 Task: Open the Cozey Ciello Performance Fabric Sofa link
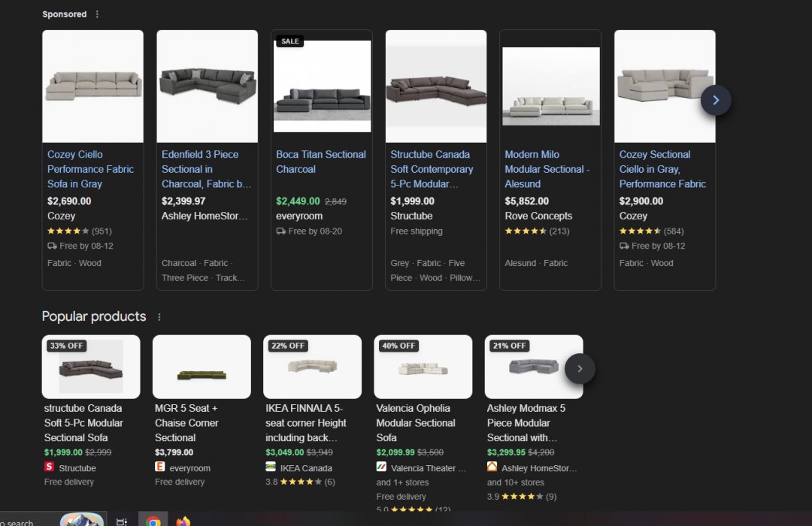pos(91,169)
